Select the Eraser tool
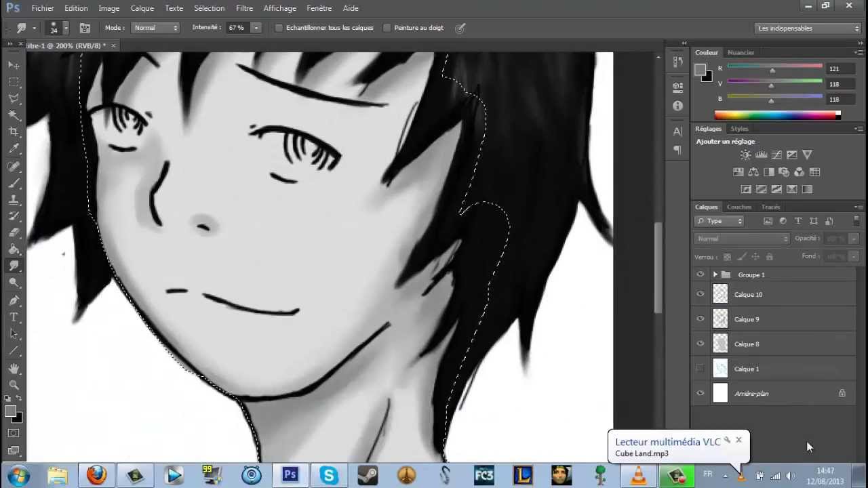The image size is (868, 488). coord(14,233)
